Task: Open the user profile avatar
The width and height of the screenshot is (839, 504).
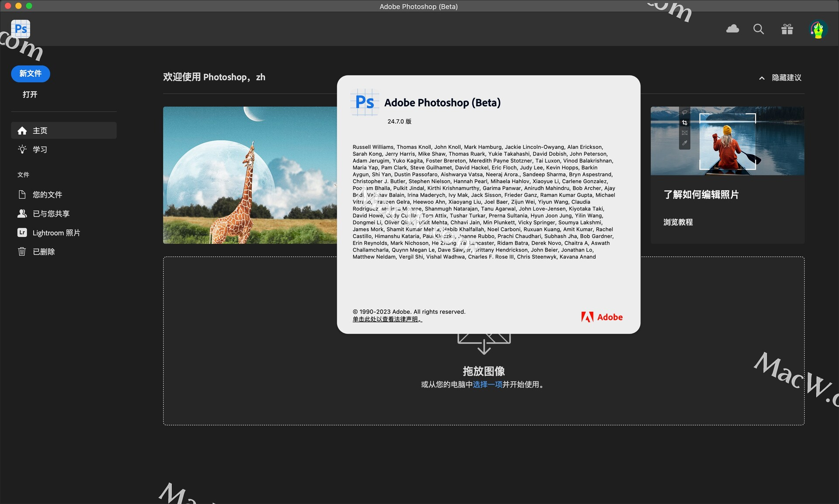Action: point(818,29)
